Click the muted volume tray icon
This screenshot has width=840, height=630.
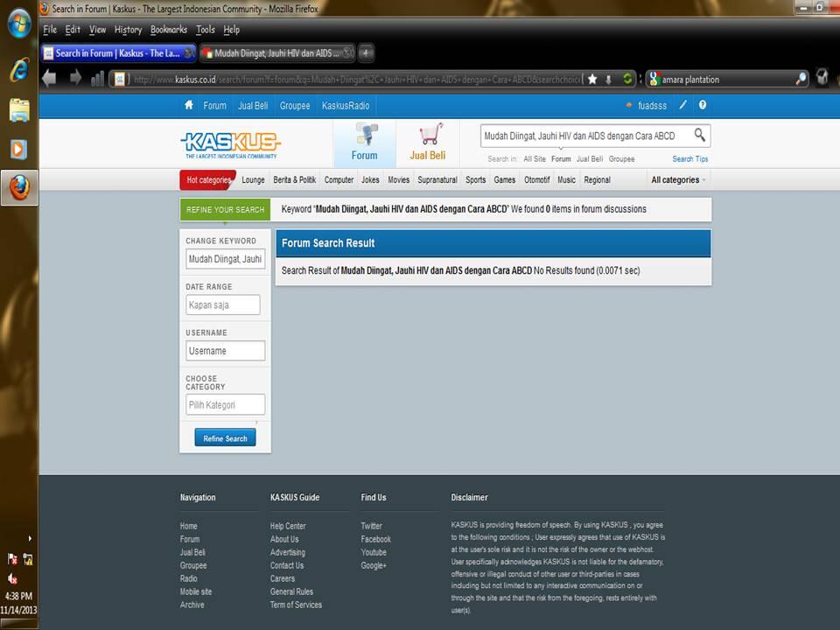click(12, 578)
